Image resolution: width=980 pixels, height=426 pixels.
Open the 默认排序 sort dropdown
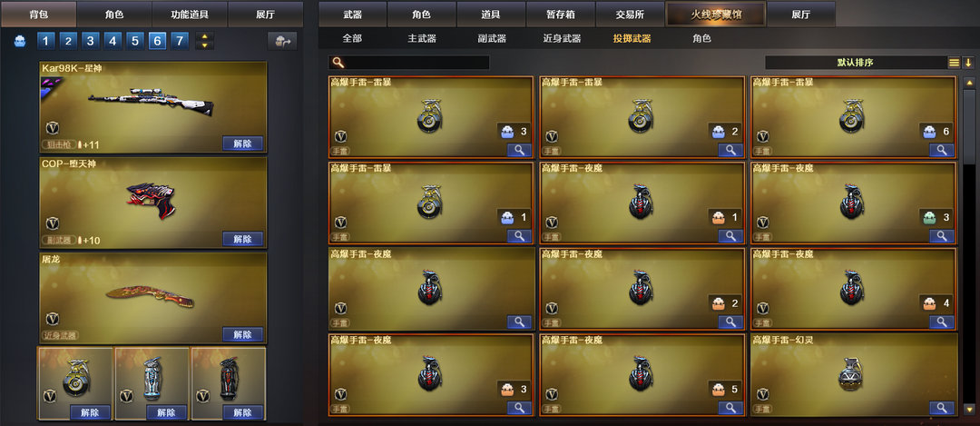click(856, 63)
